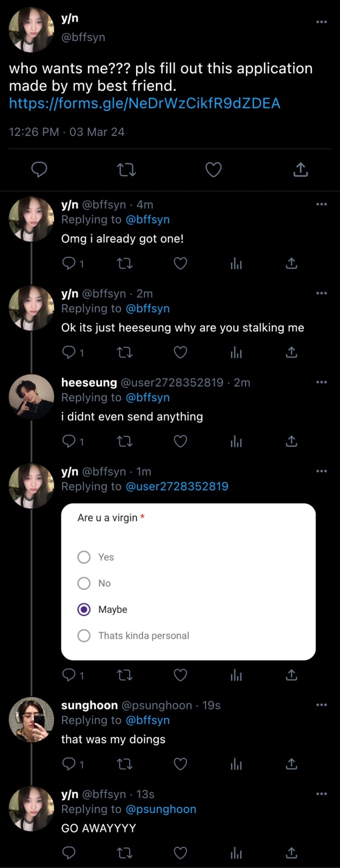Select the "Maybe" radio button
Viewport: 340px width, 868px height.
click(84, 609)
